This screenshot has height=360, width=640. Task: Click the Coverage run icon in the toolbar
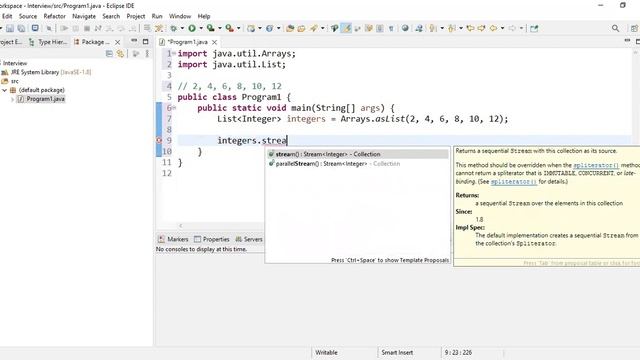click(x=211, y=28)
